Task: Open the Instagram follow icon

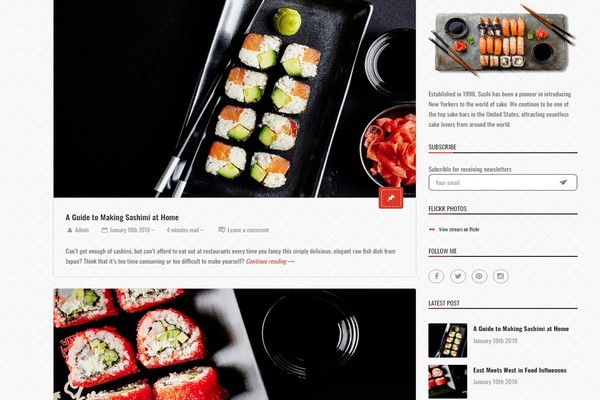Action: click(x=501, y=276)
